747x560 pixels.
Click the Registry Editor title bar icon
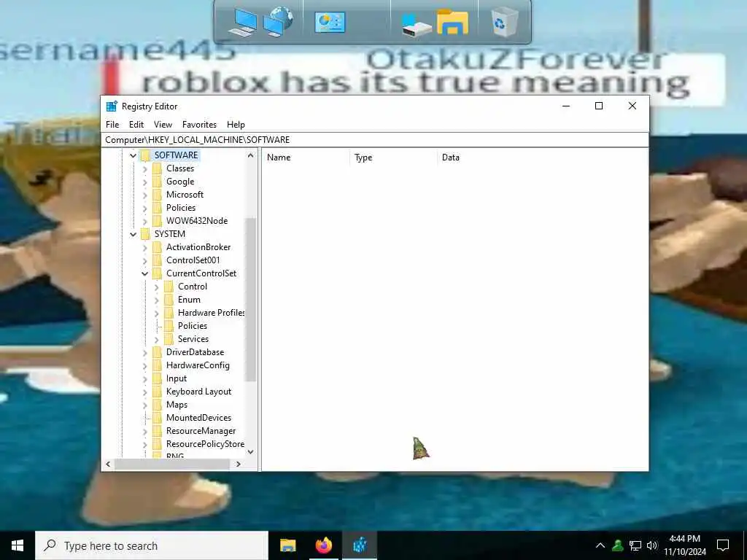(x=112, y=106)
